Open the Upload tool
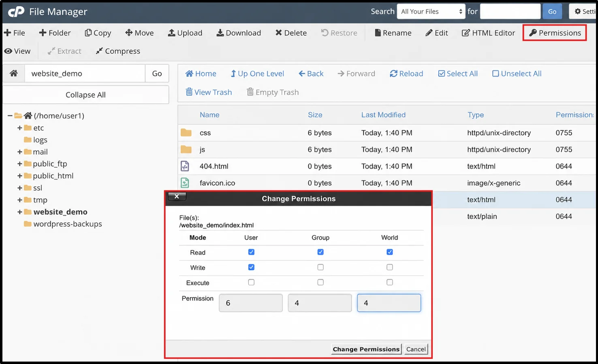The image size is (598, 364). (185, 33)
